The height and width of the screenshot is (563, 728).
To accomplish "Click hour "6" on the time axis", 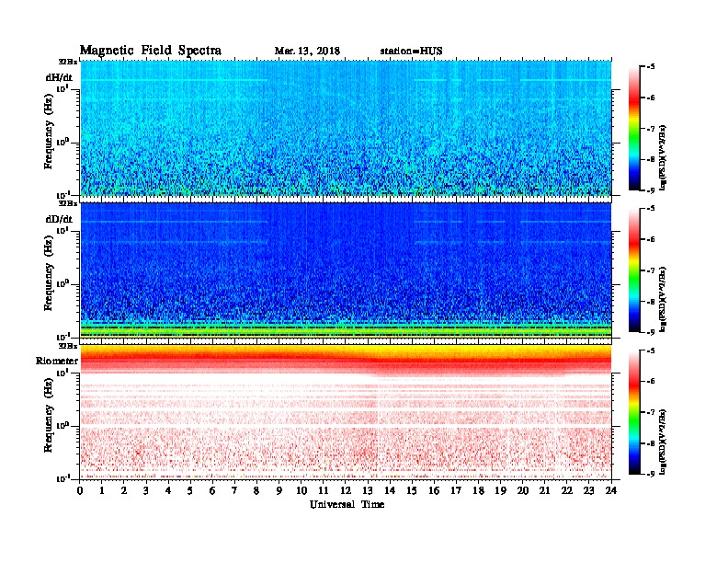I will click(212, 490).
